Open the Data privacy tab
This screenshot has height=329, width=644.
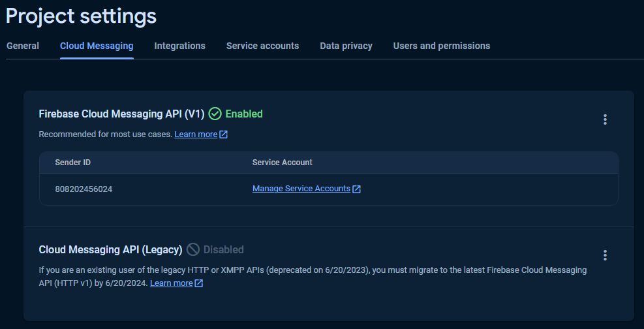click(346, 46)
